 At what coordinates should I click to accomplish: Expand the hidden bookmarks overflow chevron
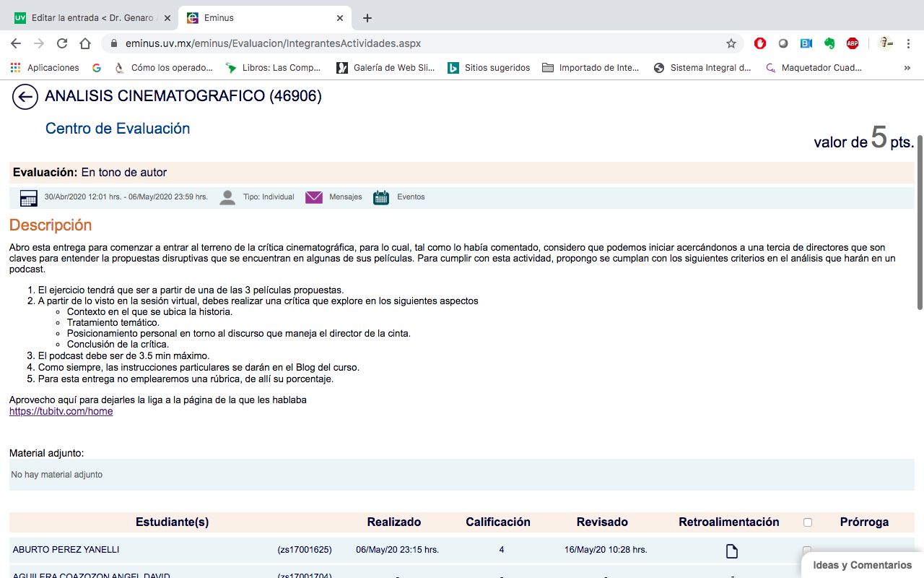click(x=907, y=68)
